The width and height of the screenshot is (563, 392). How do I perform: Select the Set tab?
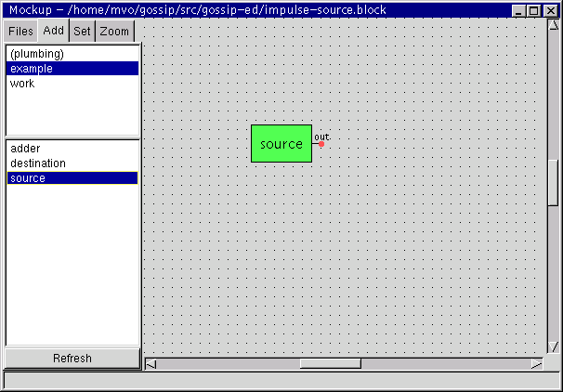point(83,32)
